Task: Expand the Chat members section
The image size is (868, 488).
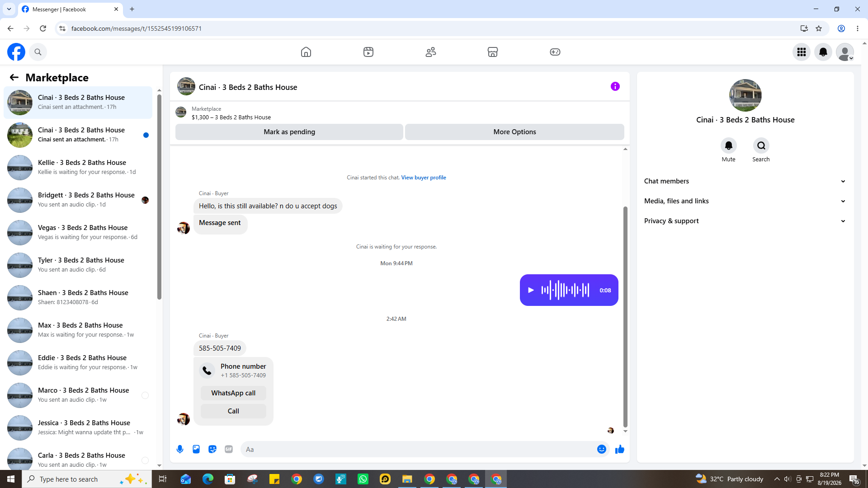Action: 745,181
